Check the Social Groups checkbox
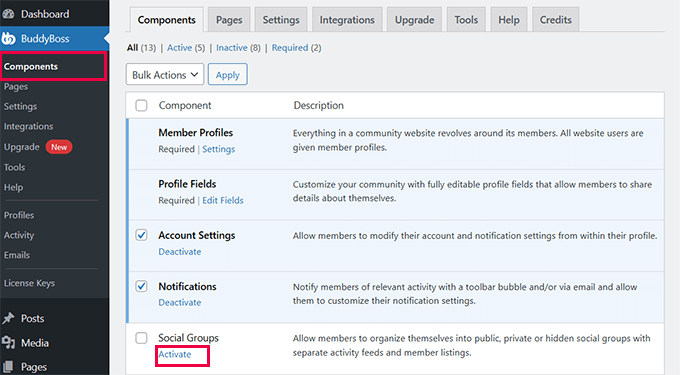This screenshot has height=375, width=680. (141, 338)
